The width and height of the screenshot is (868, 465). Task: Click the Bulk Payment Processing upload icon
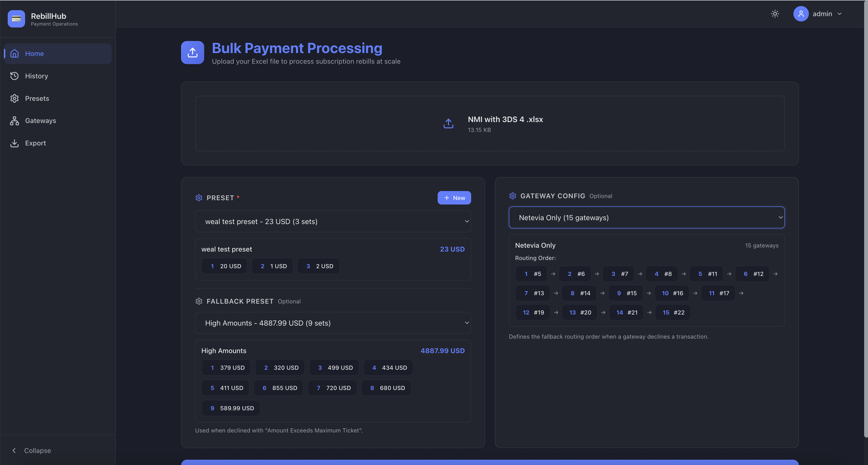point(192,53)
